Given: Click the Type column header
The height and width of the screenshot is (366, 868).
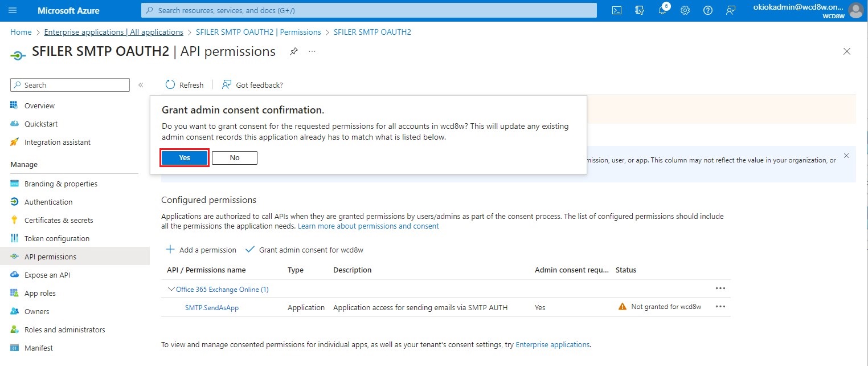Looking at the screenshot, I should click(x=296, y=270).
